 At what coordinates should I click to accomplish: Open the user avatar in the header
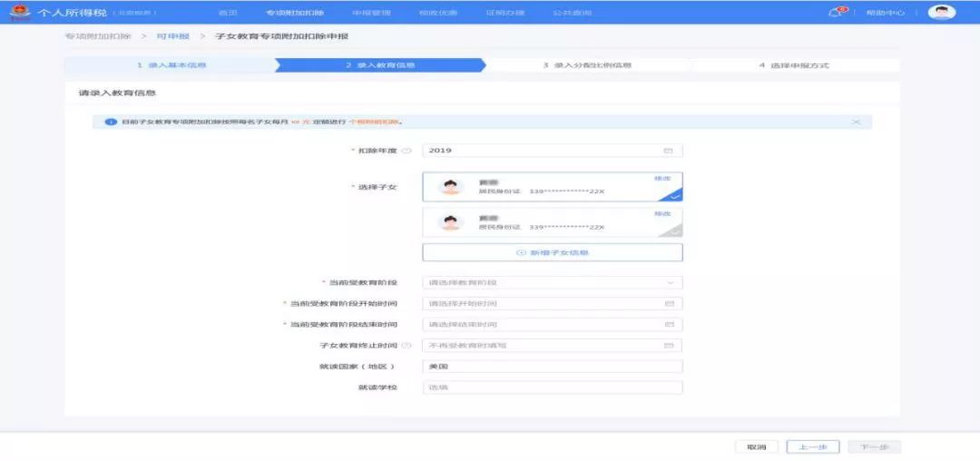(942, 13)
